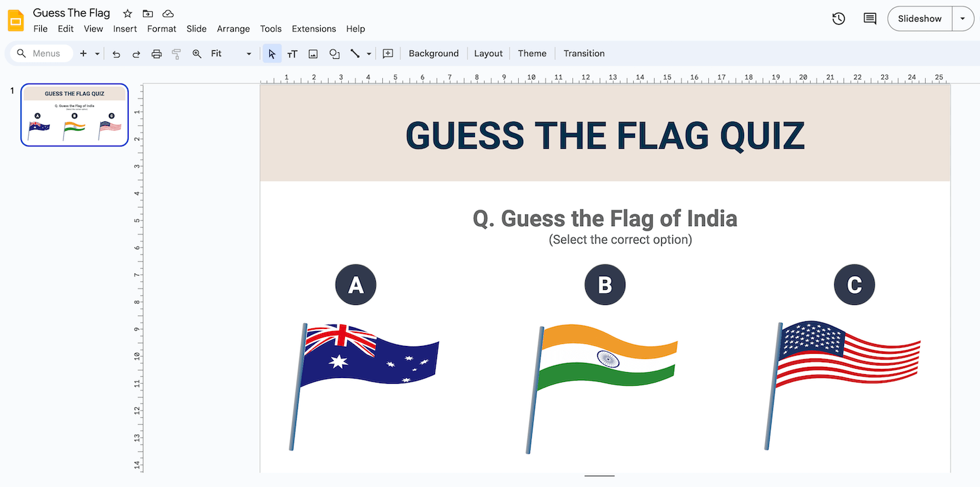980x487 pixels.
Task: Click the speaker notes handle below slide
Action: tap(600, 476)
